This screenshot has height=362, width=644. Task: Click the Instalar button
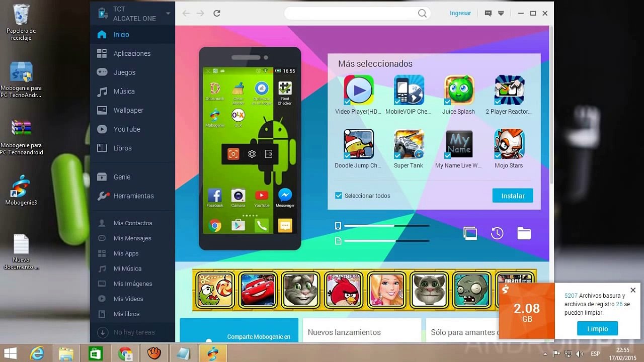[x=513, y=196]
